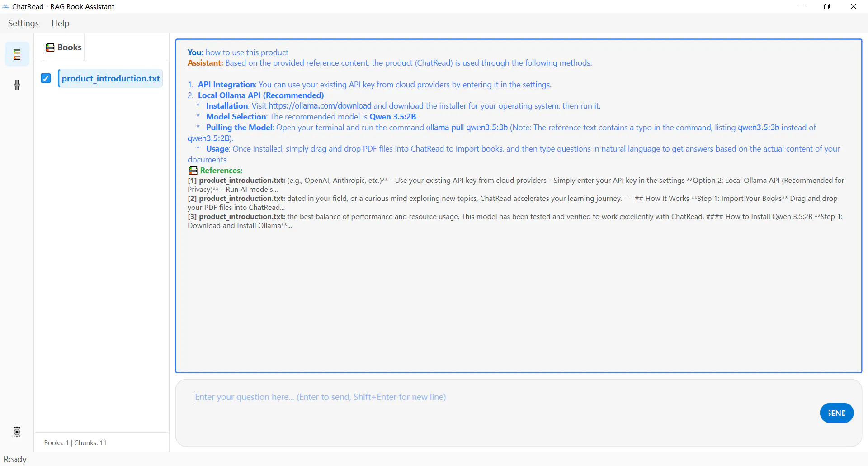
Task: Click the 'Assistant:' label
Action: [x=205, y=63]
